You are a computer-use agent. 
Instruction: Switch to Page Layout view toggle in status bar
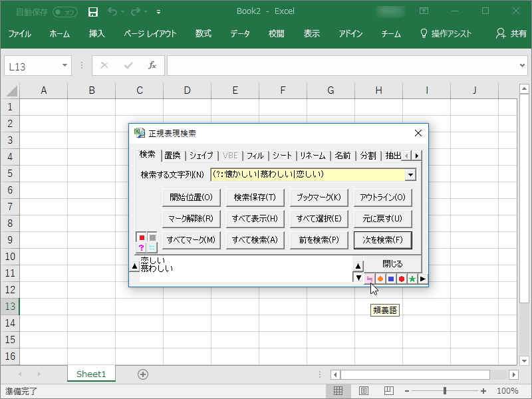pyautogui.click(x=362, y=392)
